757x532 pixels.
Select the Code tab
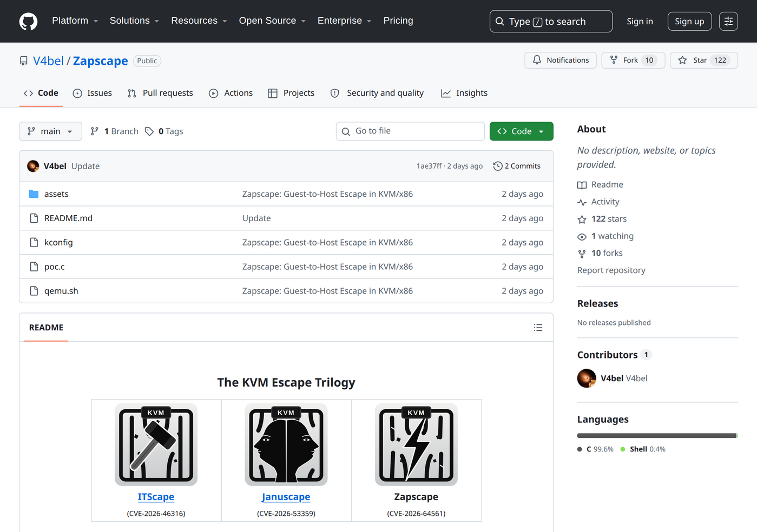point(41,93)
